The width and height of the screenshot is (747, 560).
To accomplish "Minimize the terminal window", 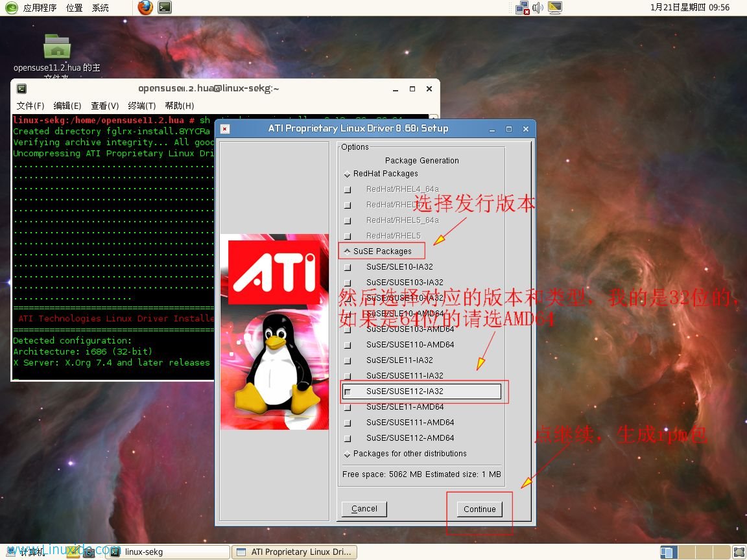I will 396,89.
